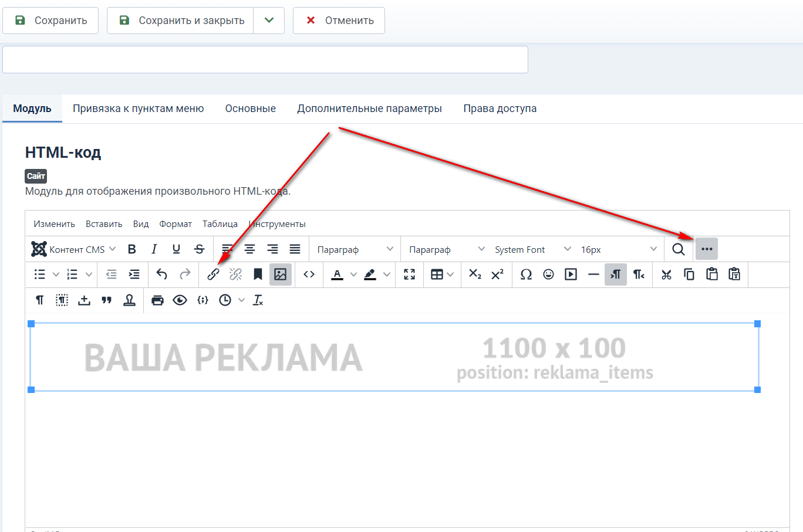Expand the System Font dropdown
This screenshot has width=803, height=532.
tap(532, 249)
